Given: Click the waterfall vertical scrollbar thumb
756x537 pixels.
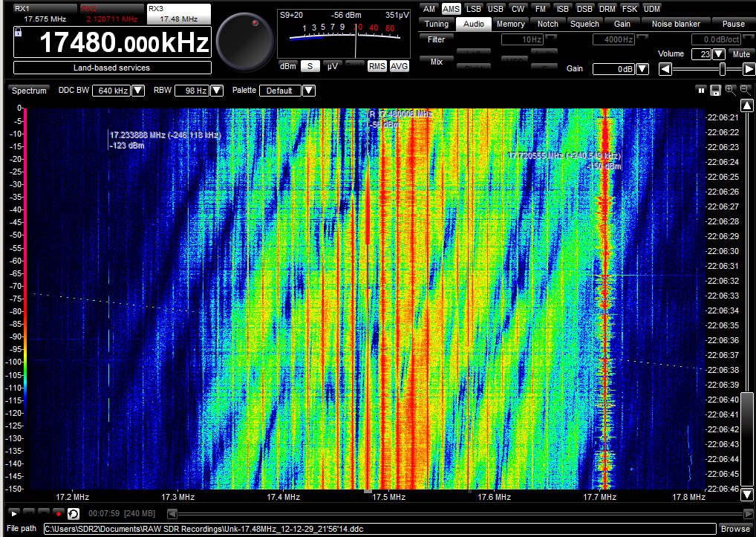Looking at the screenshot, I should click(x=747, y=439).
